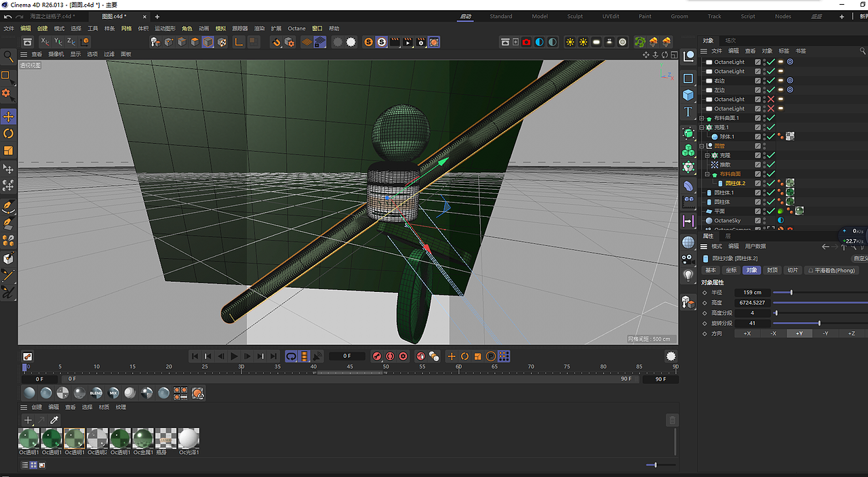Select the Rotate tool in left toolbar
This screenshot has width=868, height=477.
coord(8,133)
